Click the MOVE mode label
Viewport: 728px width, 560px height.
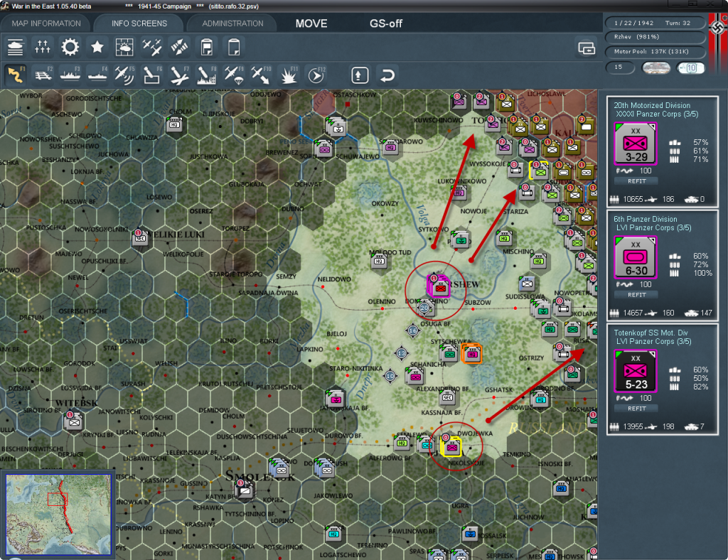pos(311,23)
